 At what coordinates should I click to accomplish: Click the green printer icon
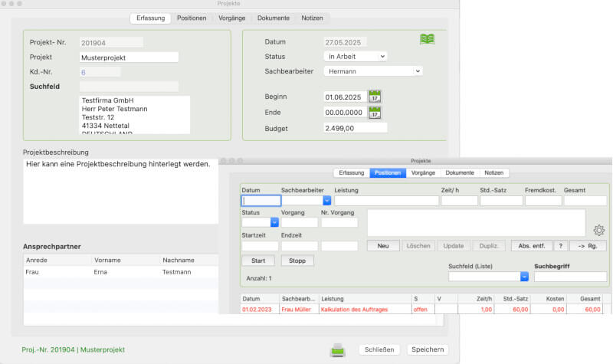[338, 351]
